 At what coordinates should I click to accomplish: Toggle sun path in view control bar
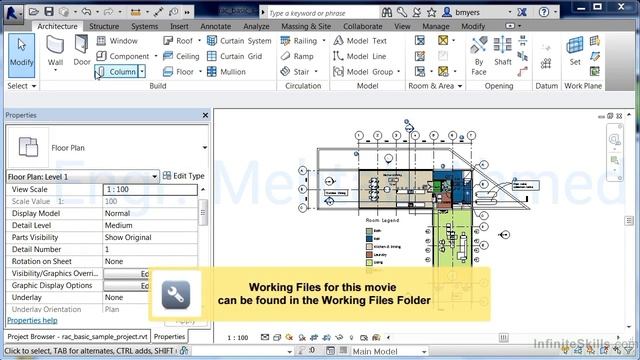click(289, 338)
